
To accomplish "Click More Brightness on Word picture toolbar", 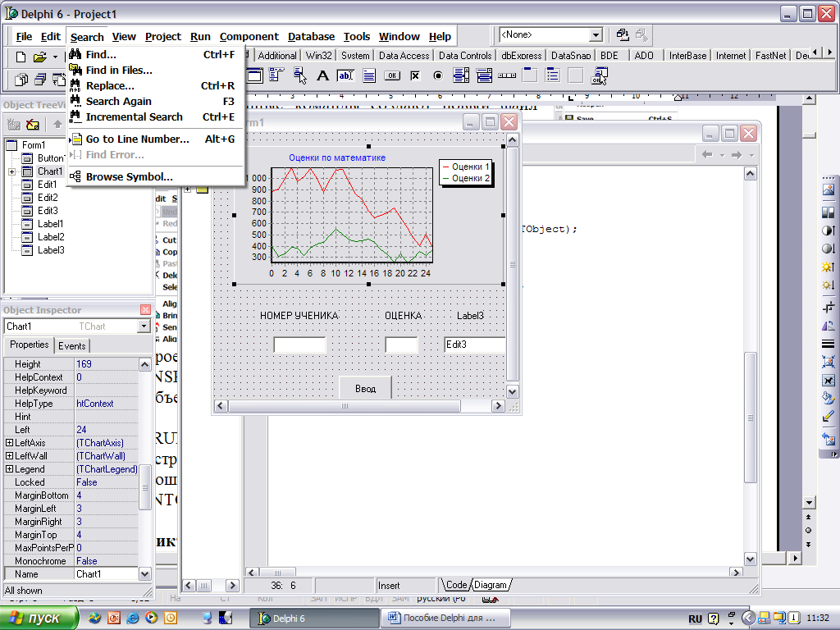I will (x=829, y=267).
